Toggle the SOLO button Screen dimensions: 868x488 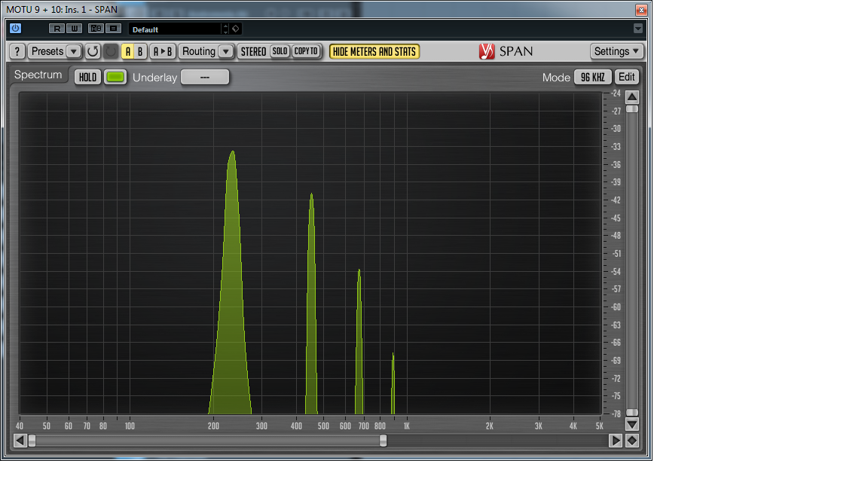280,51
